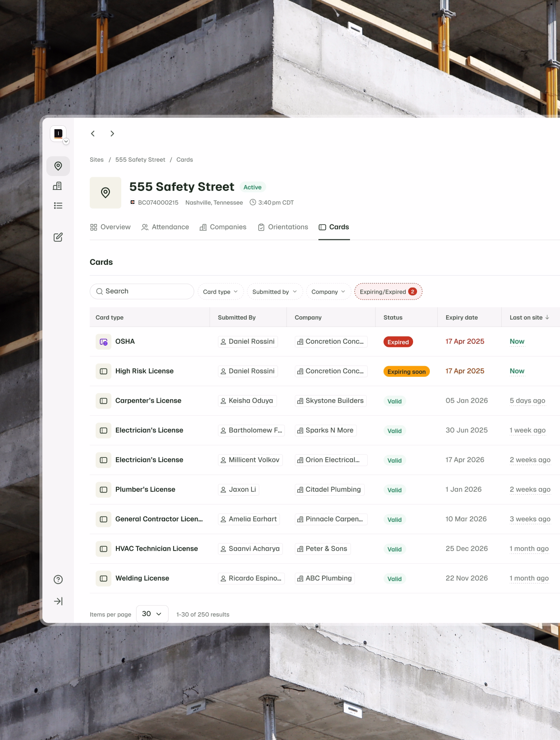Open Keisha Oduya submitter chip
The width and height of the screenshot is (560, 740).
[247, 401]
